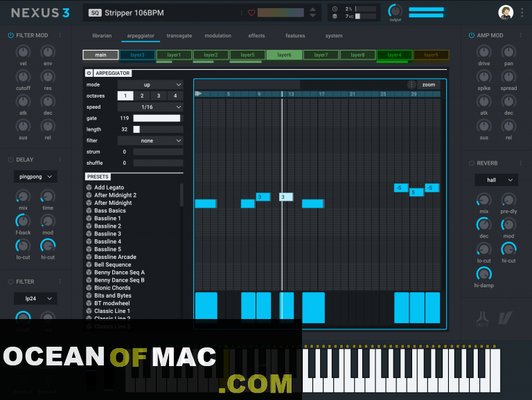
Task: Click the user avatar icon
Action: [x=506, y=12]
